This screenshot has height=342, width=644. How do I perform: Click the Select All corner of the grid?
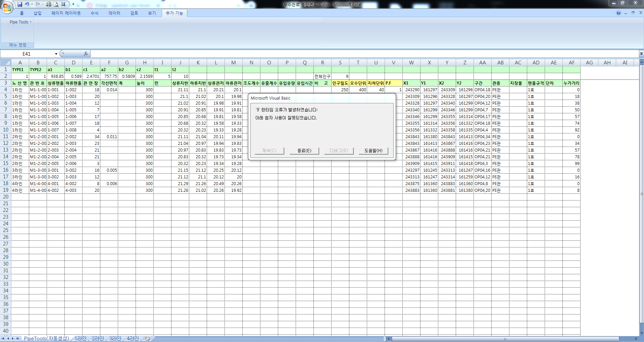(x=6, y=63)
